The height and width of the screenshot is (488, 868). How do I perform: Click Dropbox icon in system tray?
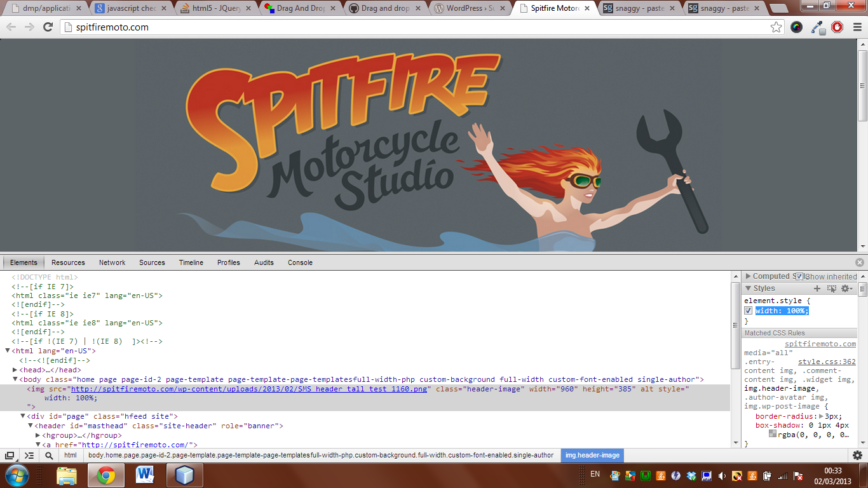coord(691,475)
